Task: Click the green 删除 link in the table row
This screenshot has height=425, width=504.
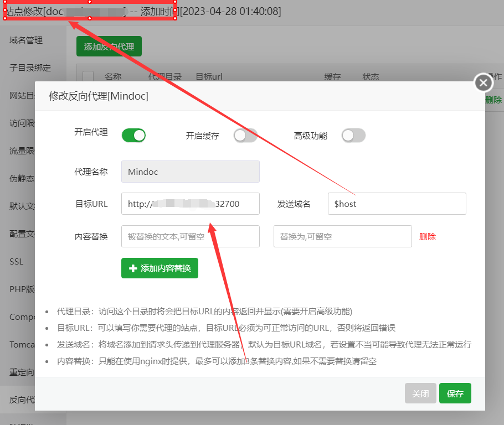Action: pyautogui.click(x=493, y=100)
